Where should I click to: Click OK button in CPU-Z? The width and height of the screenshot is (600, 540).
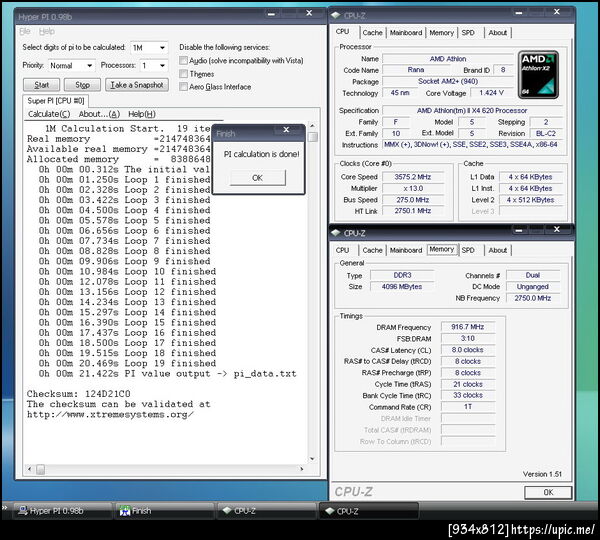pyautogui.click(x=548, y=492)
